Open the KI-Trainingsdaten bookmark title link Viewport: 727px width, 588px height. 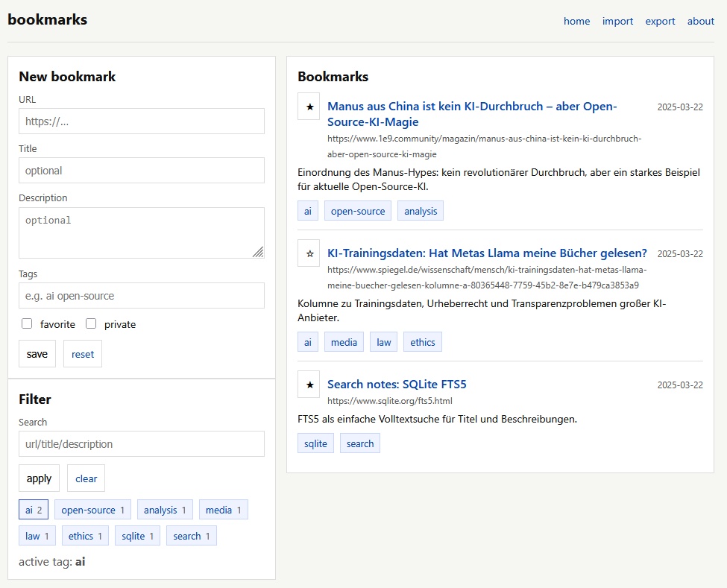click(487, 253)
